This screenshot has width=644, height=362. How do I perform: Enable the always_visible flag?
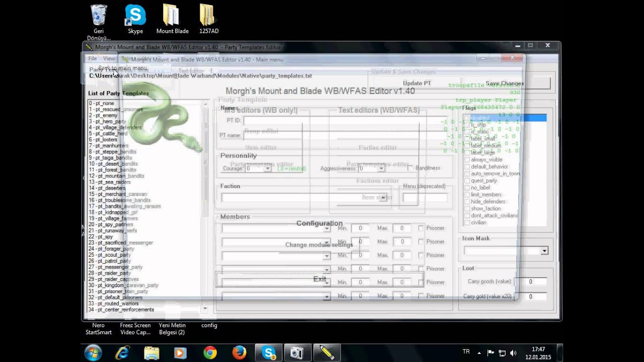tap(467, 159)
